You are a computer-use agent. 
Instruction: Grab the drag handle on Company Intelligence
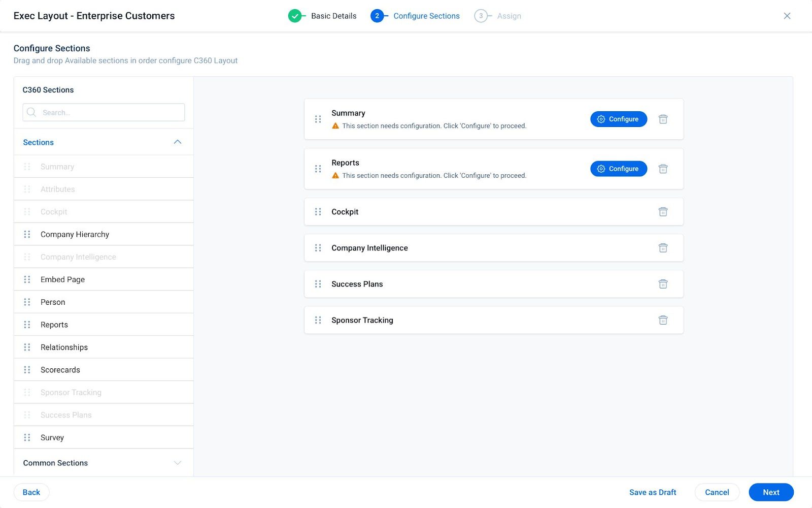318,248
